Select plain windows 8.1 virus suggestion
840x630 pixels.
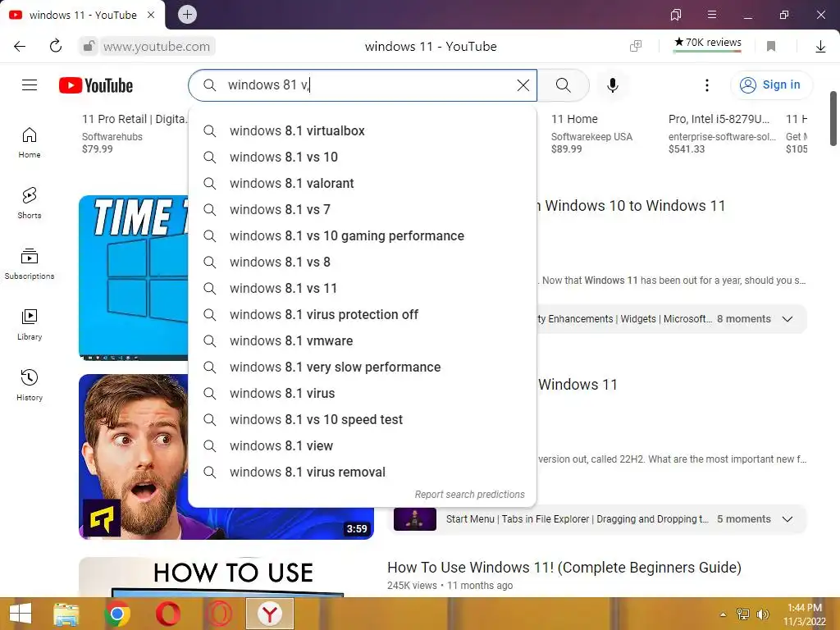[362, 393]
